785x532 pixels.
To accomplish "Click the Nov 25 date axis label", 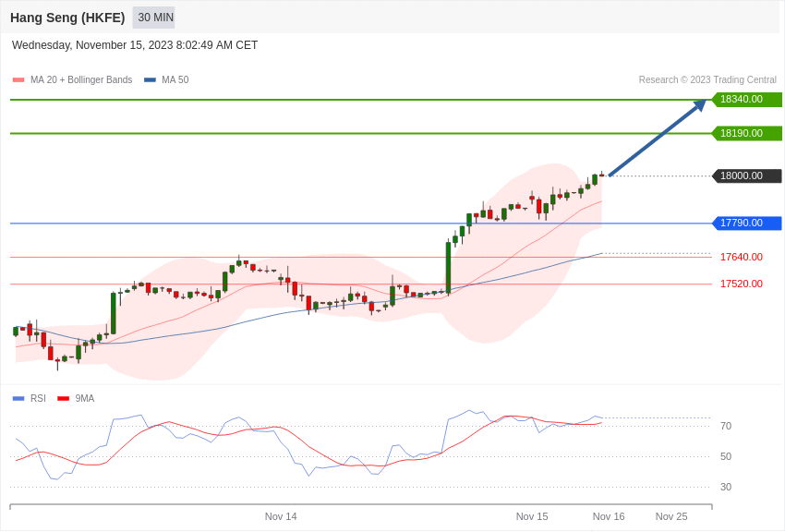I will [x=671, y=516].
